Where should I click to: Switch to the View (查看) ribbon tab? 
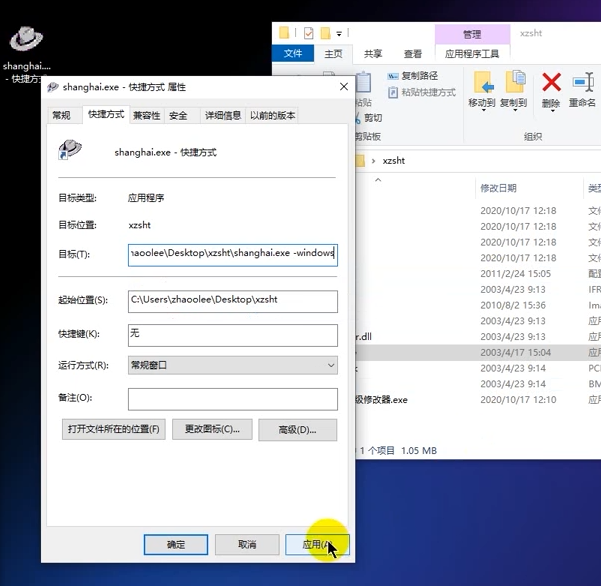pyautogui.click(x=412, y=54)
